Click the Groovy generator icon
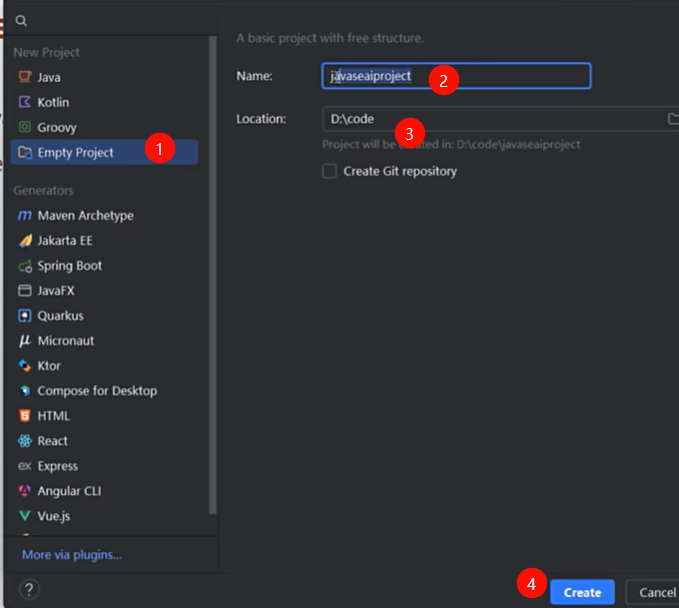 25,127
